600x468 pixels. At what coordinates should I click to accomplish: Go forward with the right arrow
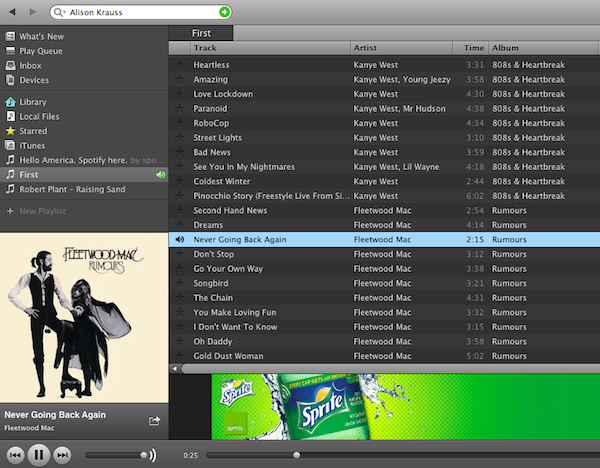tap(33, 12)
